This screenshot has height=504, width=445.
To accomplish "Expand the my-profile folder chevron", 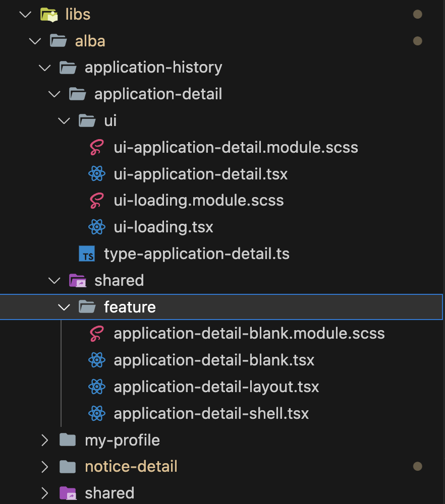I will point(44,440).
